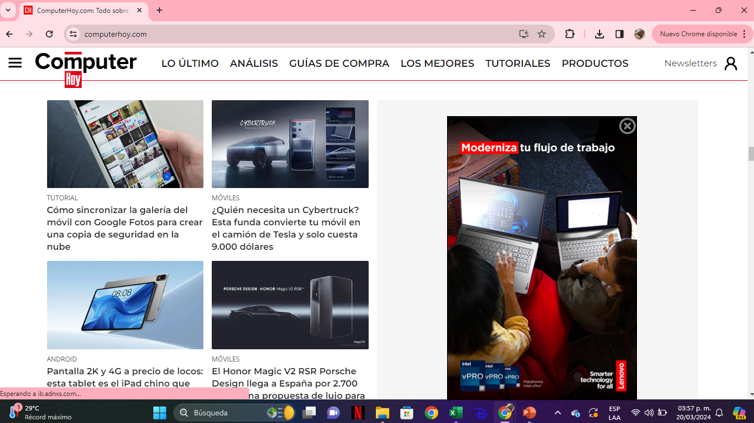Open the Teams chat taskbar icon
The width and height of the screenshot is (754, 423).
[x=333, y=412]
